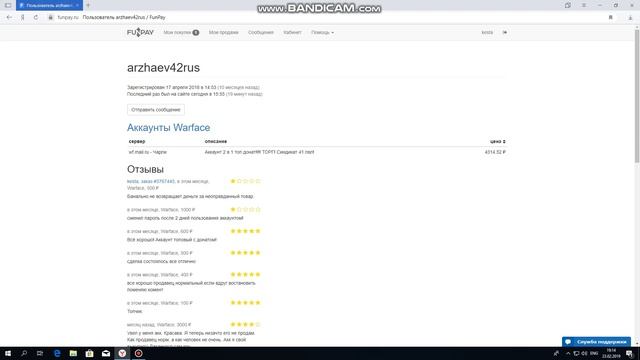The image size is (640, 360).
Task: Open the Windows notification center icon
Action: (630, 353)
